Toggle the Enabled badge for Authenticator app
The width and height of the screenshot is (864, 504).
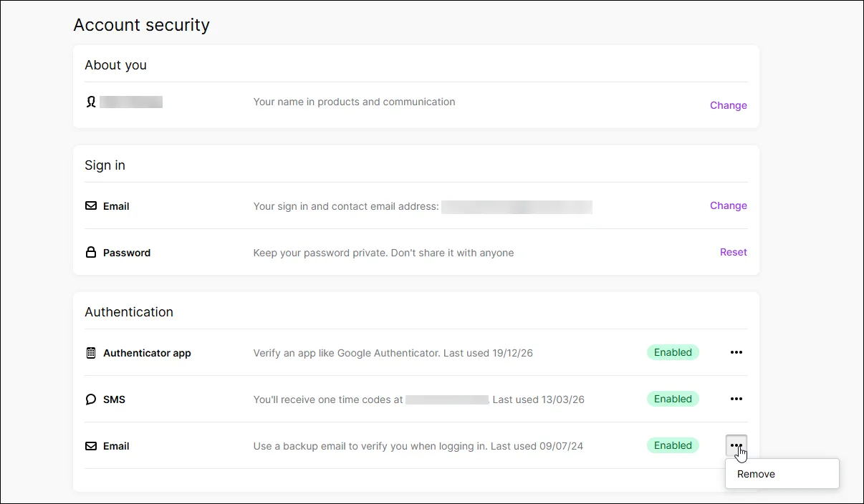pos(673,352)
